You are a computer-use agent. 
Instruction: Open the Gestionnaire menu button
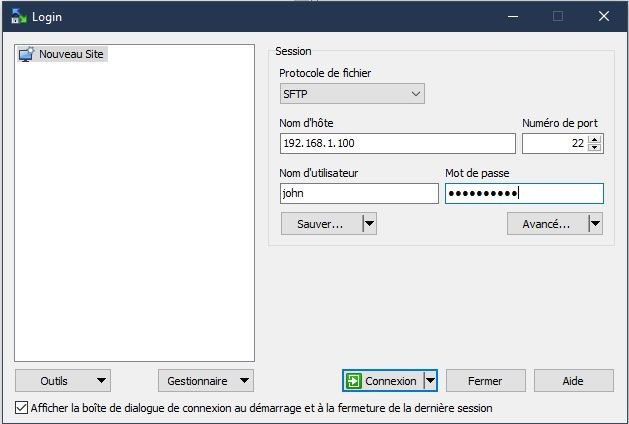pyautogui.click(x=205, y=381)
